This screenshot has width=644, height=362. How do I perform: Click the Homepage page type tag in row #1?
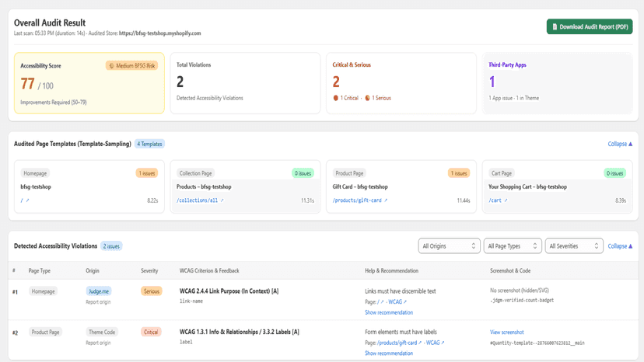tap(43, 291)
